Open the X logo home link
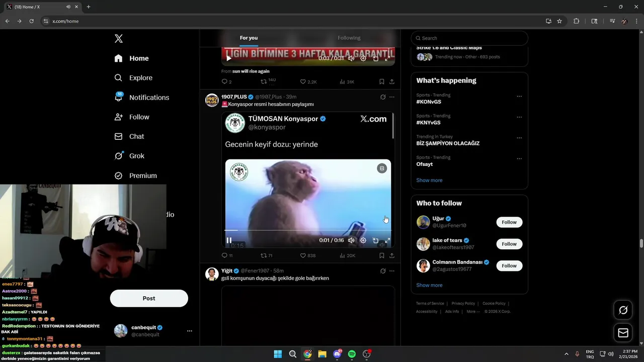This screenshot has width=644, height=362. click(118, 39)
